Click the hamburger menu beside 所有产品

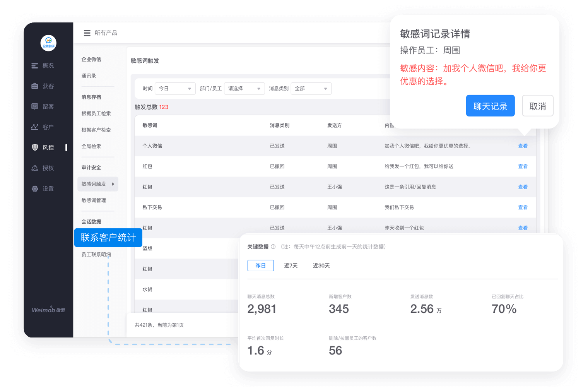click(87, 33)
